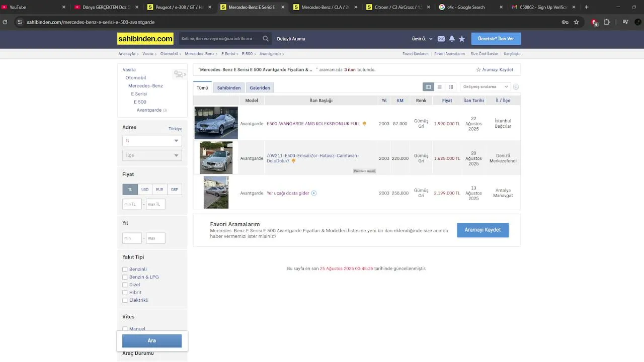The image size is (644, 362).
Task: Select EUR currency toggle
Action: [x=159, y=190]
